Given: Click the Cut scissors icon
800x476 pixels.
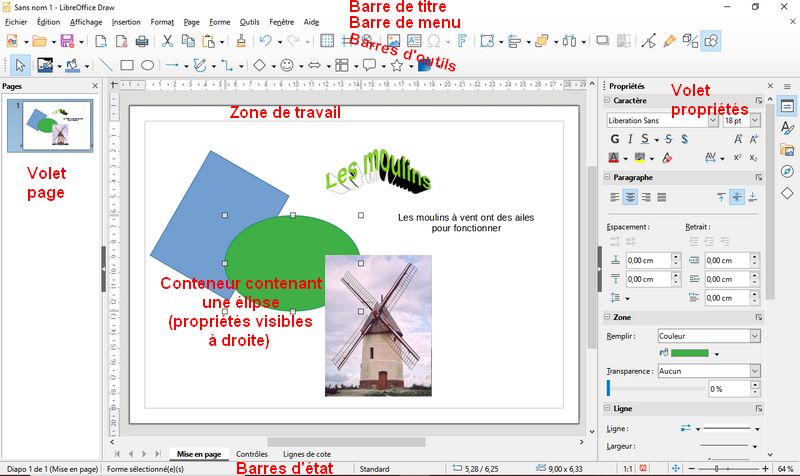Looking at the screenshot, I should (167, 41).
